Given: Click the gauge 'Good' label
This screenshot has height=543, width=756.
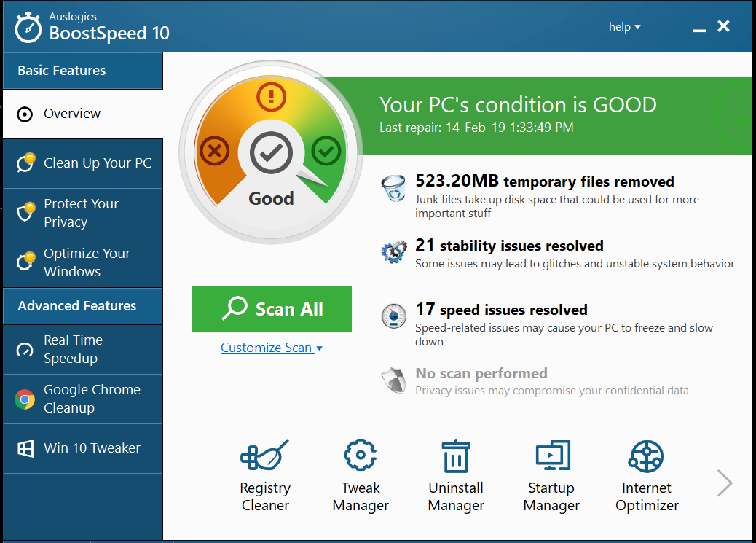Looking at the screenshot, I should click(x=271, y=198).
